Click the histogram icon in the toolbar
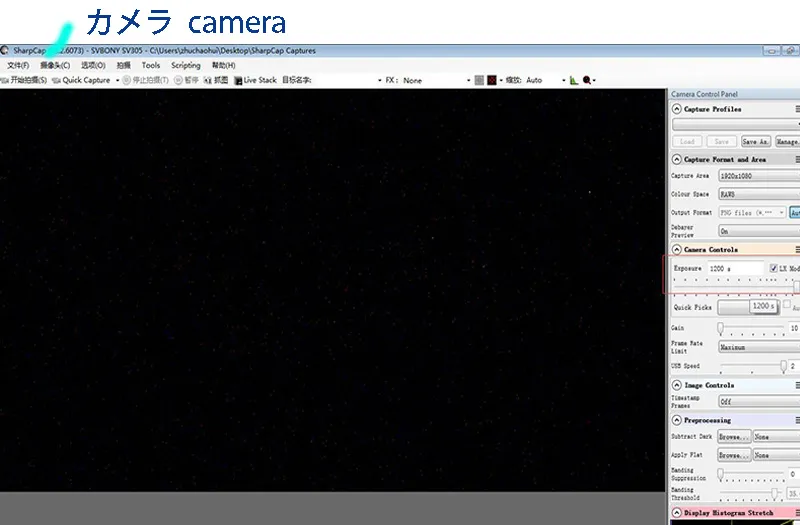800x525 pixels. pos(574,80)
